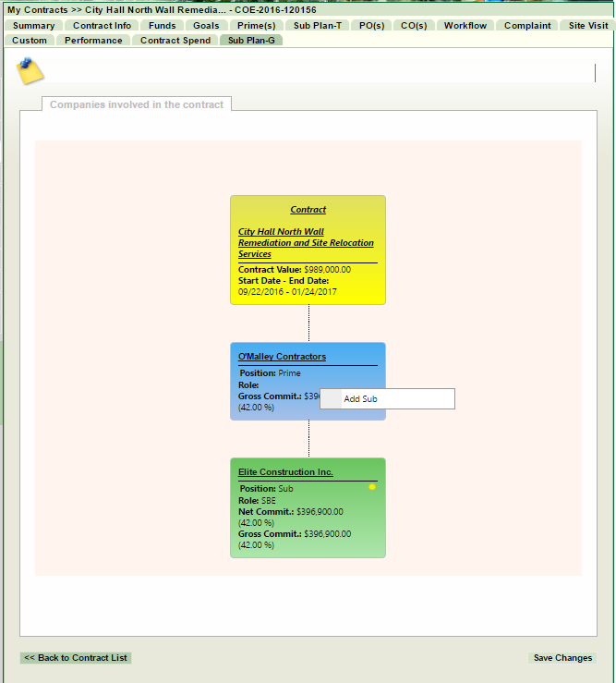Open the Summary tab
Screen dimensions: 616x683
[x=33, y=26]
